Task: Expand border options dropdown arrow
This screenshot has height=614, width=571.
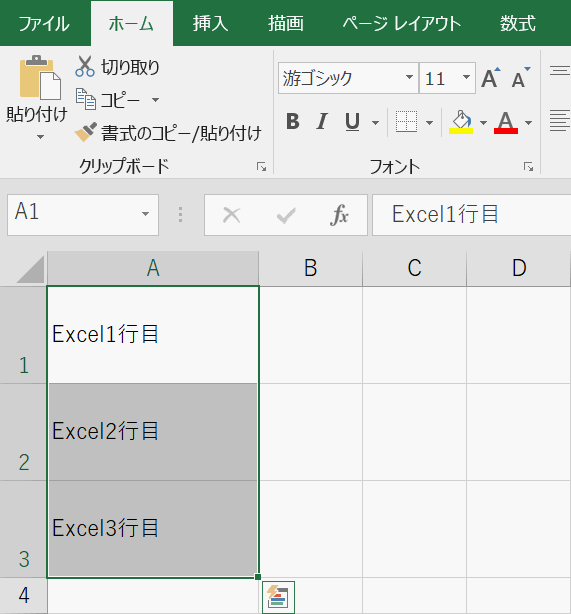Action: click(429, 123)
